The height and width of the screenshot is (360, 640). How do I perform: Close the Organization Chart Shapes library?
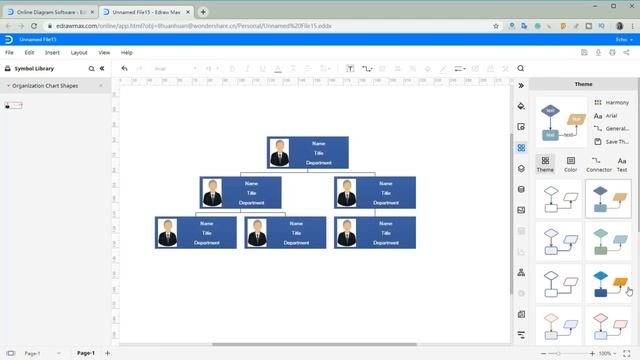point(101,86)
